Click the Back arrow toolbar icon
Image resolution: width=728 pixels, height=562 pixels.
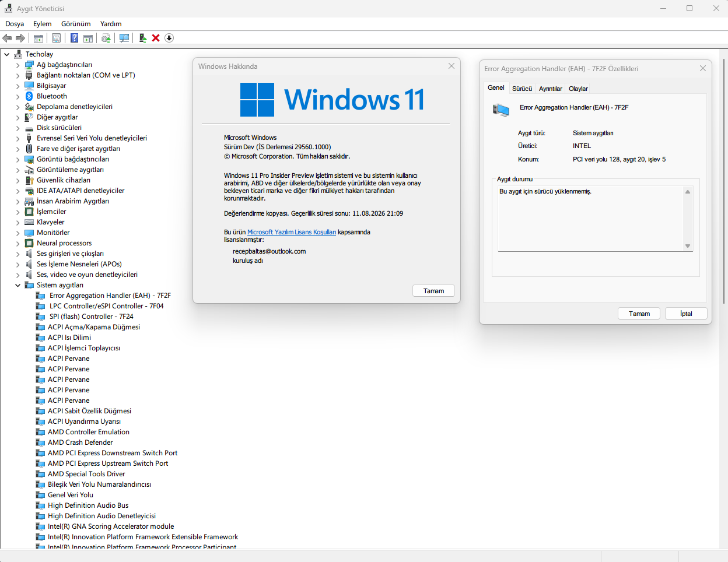pos(7,38)
